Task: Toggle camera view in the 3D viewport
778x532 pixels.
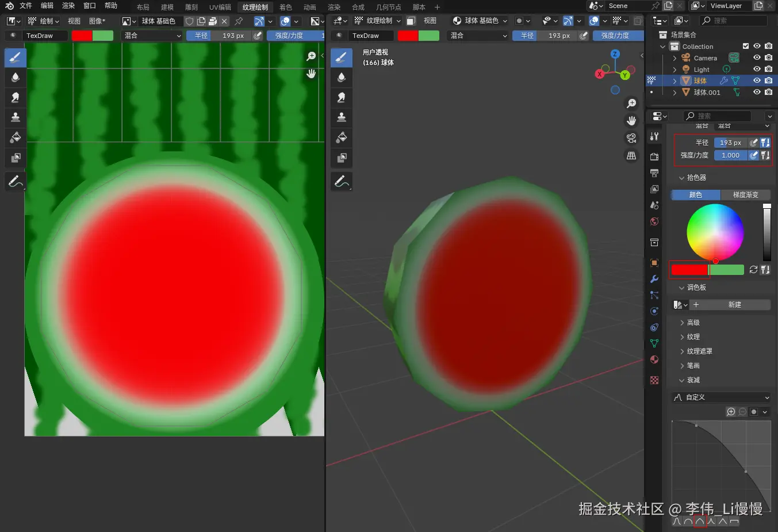Action: click(x=631, y=138)
